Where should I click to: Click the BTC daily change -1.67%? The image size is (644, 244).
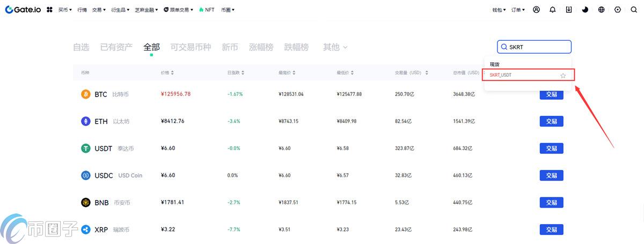click(x=235, y=94)
